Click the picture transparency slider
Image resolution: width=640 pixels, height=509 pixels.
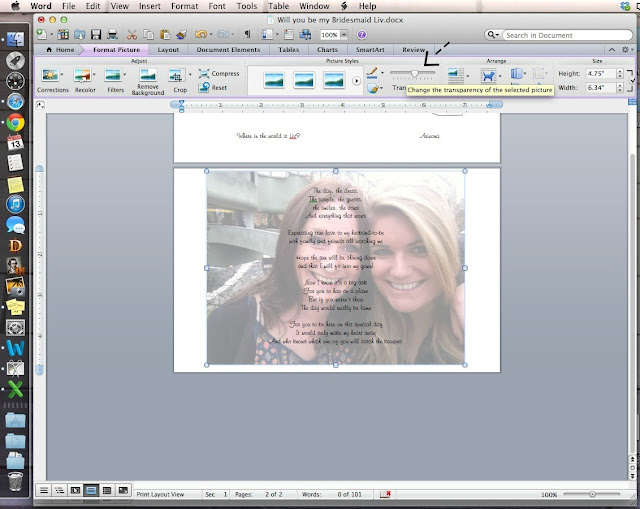pyautogui.click(x=413, y=73)
